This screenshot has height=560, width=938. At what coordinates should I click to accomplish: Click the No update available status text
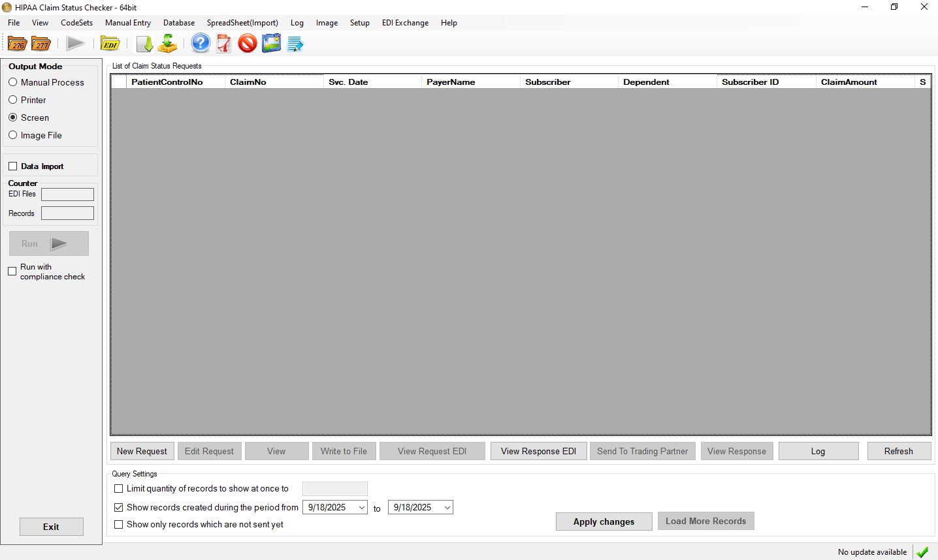point(873,552)
